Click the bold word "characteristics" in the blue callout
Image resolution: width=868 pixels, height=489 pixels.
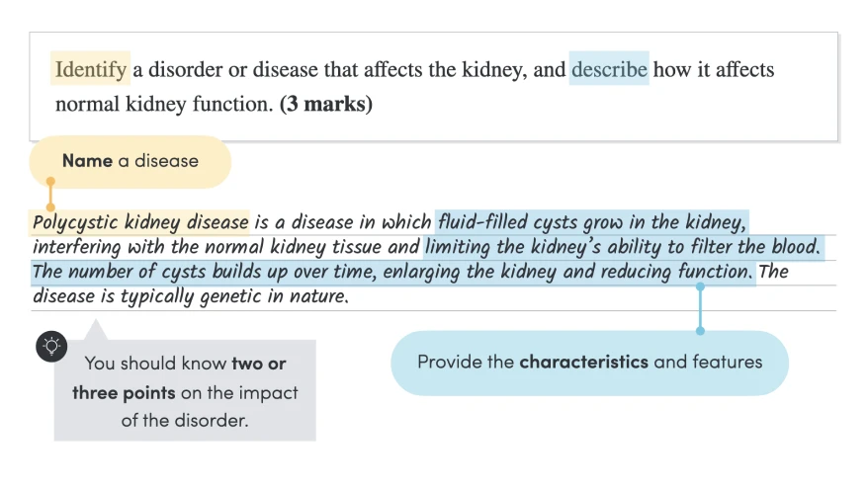(584, 362)
